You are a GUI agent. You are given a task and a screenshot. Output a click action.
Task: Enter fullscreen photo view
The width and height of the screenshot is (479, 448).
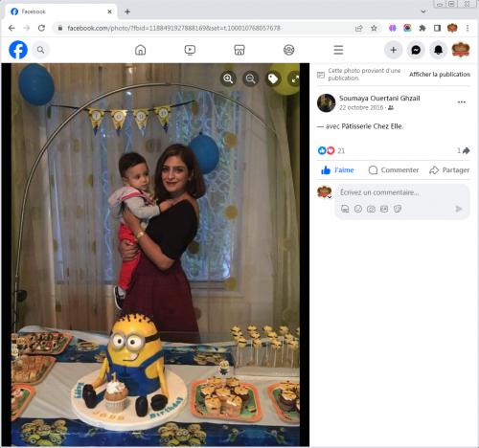point(295,78)
